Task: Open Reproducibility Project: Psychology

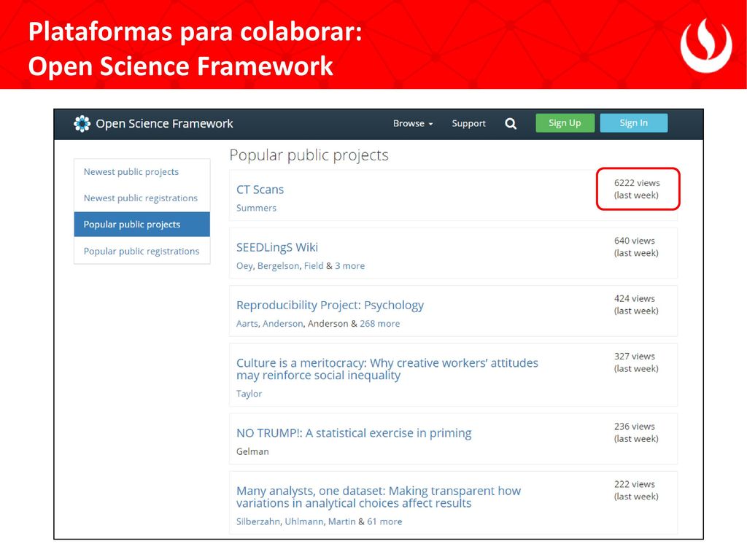Action: [x=330, y=306]
